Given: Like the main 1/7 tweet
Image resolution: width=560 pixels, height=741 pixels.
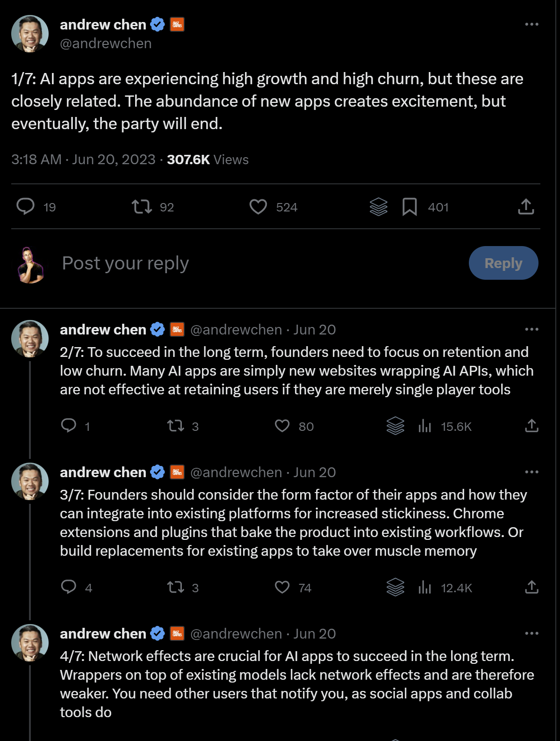Looking at the screenshot, I should click(258, 207).
